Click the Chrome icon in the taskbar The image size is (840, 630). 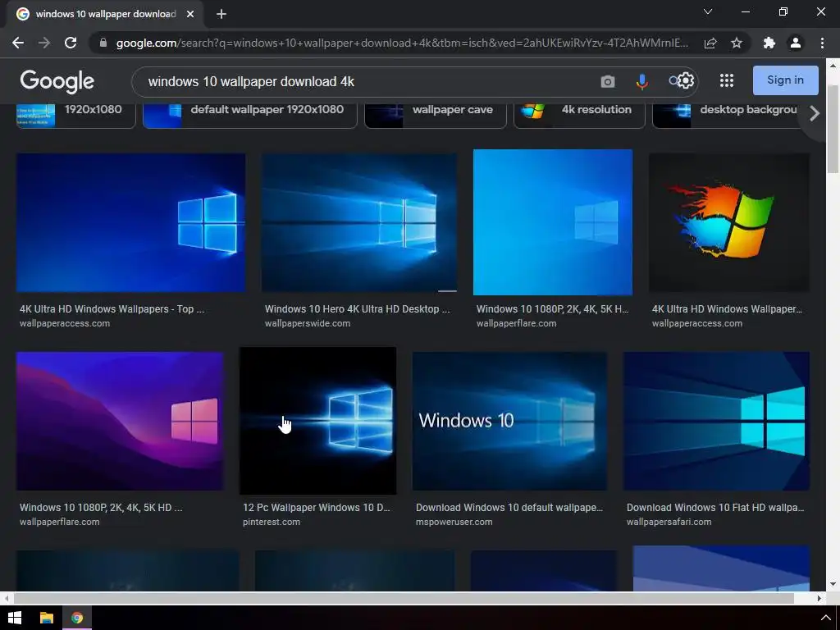click(77, 618)
